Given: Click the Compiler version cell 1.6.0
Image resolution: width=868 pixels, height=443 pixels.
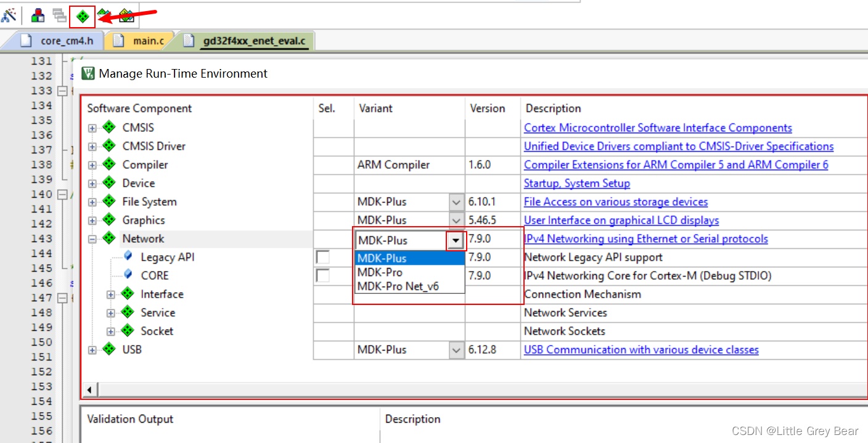Looking at the screenshot, I should (x=493, y=165).
